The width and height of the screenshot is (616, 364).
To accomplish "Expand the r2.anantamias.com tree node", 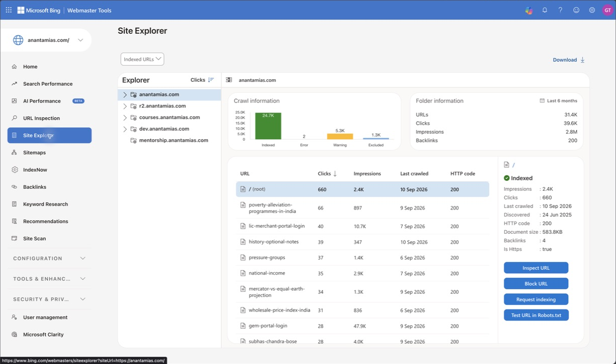I will coord(125,106).
